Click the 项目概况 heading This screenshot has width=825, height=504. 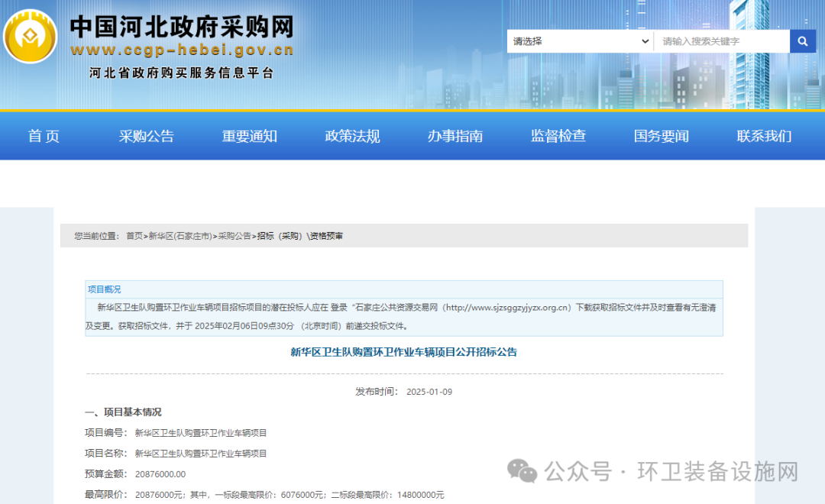click(x=104, y=289)
